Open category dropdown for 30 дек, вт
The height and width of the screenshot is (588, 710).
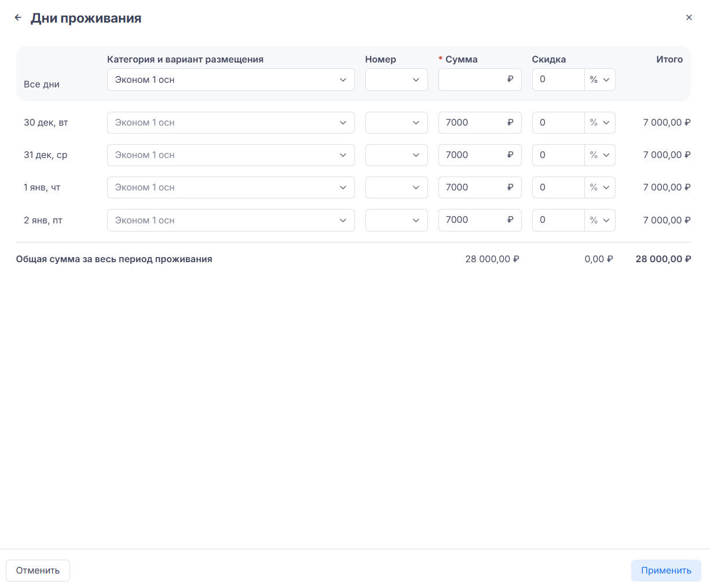click(230, 123)
